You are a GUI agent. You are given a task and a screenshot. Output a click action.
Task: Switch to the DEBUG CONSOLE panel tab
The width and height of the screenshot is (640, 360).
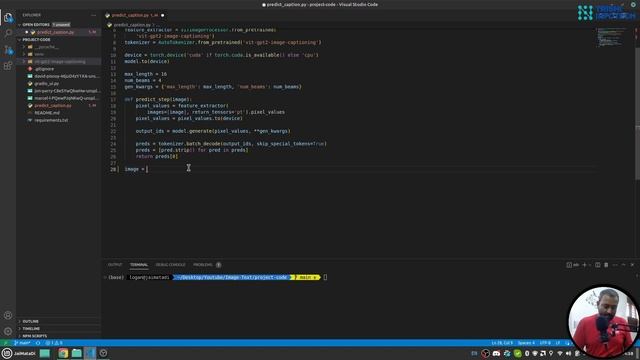point(170,265)
